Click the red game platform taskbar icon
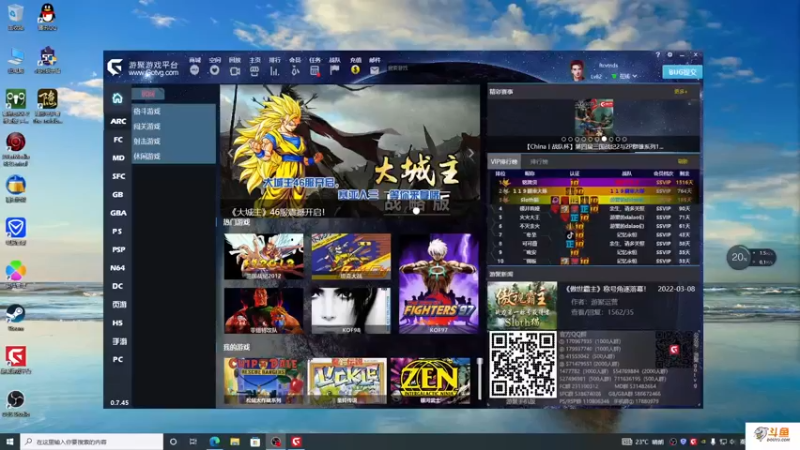The width and height of the screenshot is (800, 450). tap(296, 442)
